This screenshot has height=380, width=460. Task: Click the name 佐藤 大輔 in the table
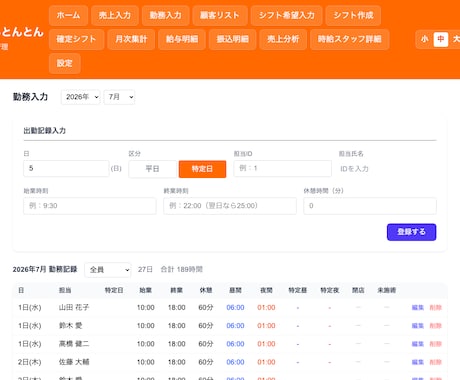(74, 362)
